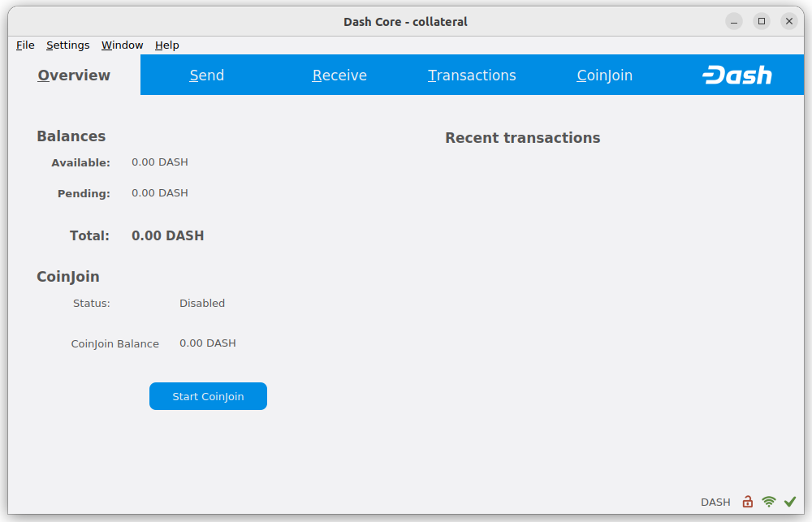Open the File menu

[24, 45]
